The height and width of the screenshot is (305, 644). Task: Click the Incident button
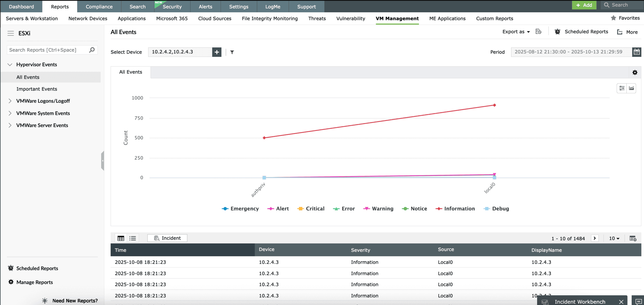[167, 238]
